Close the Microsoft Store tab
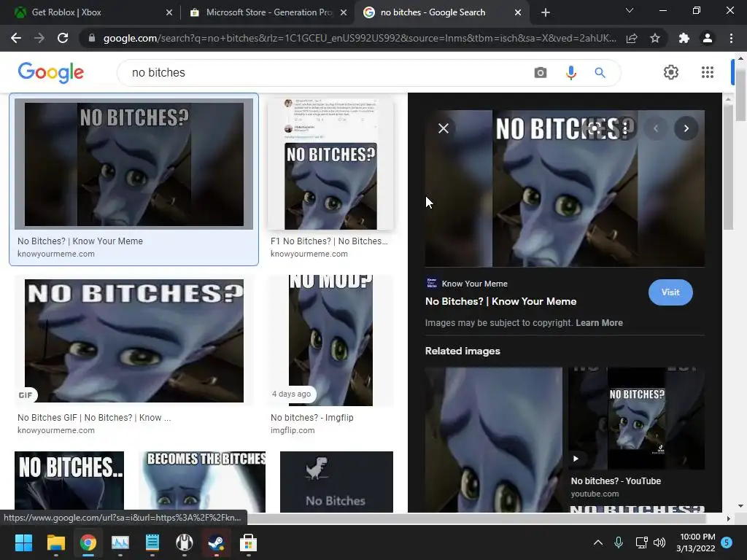The height and width of the screenshot is (560, 747). coord(344,12)
